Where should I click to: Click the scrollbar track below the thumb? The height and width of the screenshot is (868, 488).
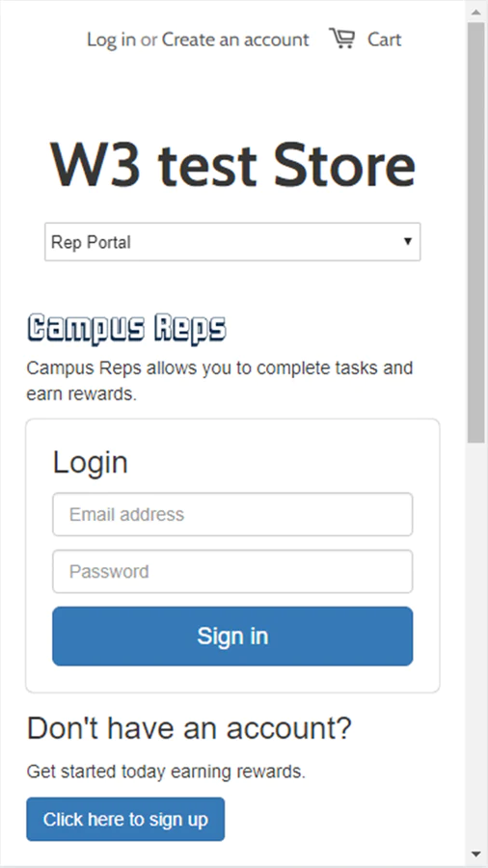(475, 642)
